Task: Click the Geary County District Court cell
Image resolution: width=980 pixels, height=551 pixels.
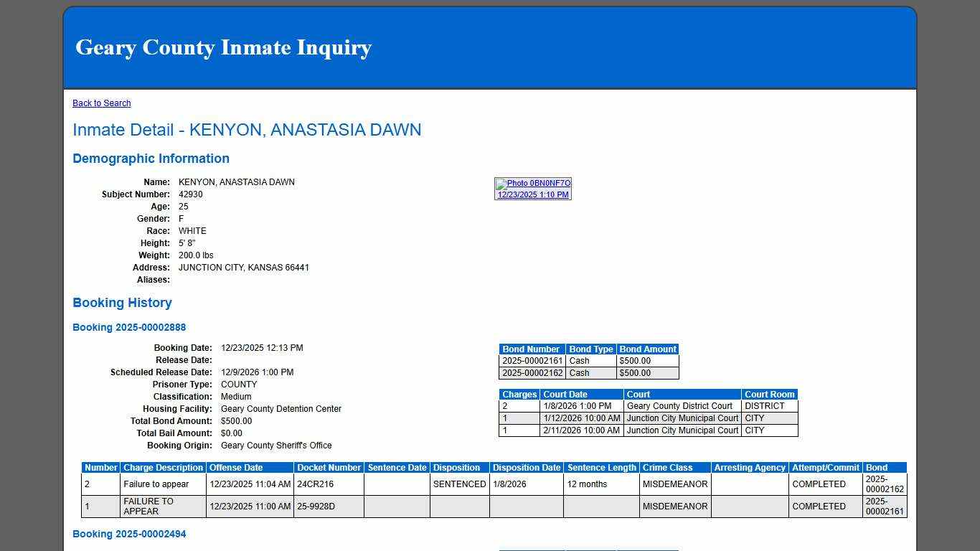Action: [679, 405]
